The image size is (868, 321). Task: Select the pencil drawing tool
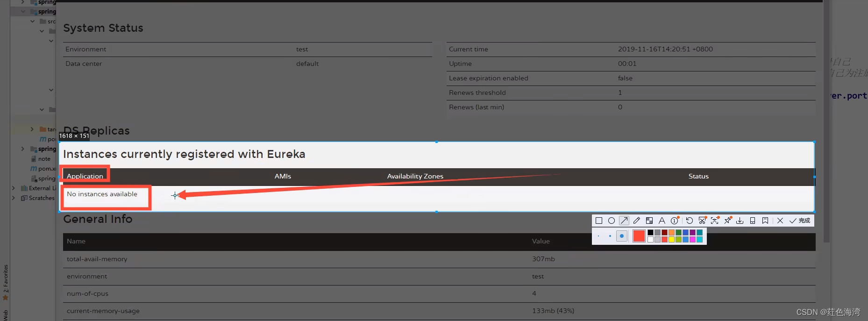click(637, 221)
